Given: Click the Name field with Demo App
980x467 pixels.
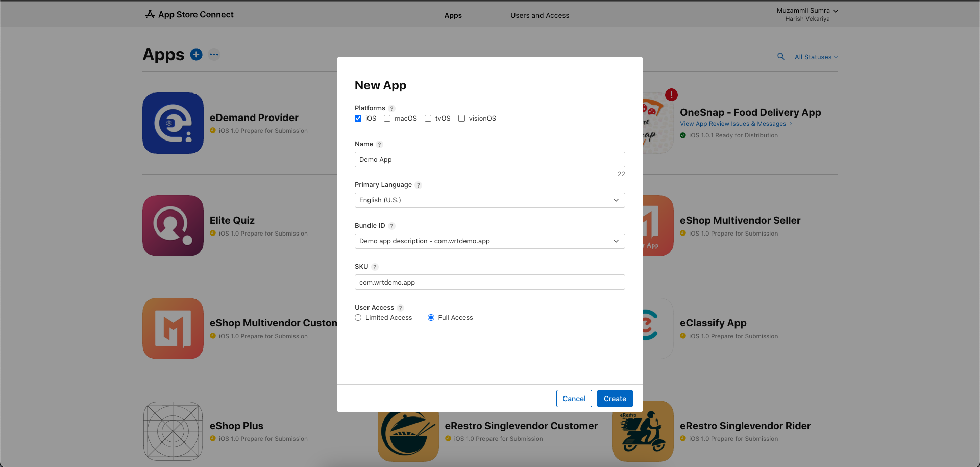Looking at the screenshot, I should (x=490, y=159).
